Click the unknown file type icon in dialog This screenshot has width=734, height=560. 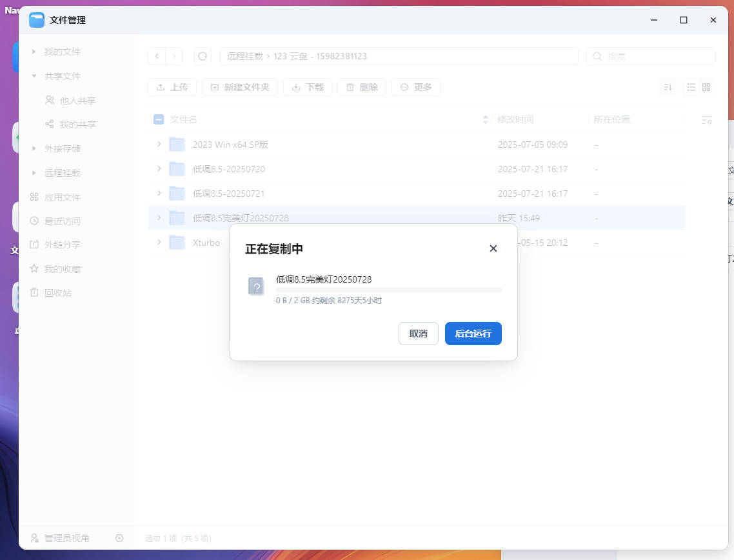(256, 286)
